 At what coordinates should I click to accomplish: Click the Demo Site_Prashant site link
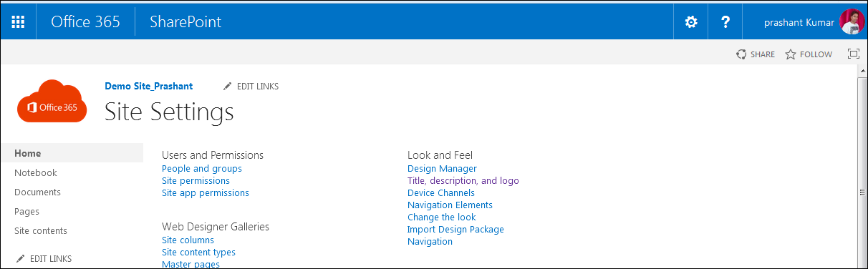point(149,86)
